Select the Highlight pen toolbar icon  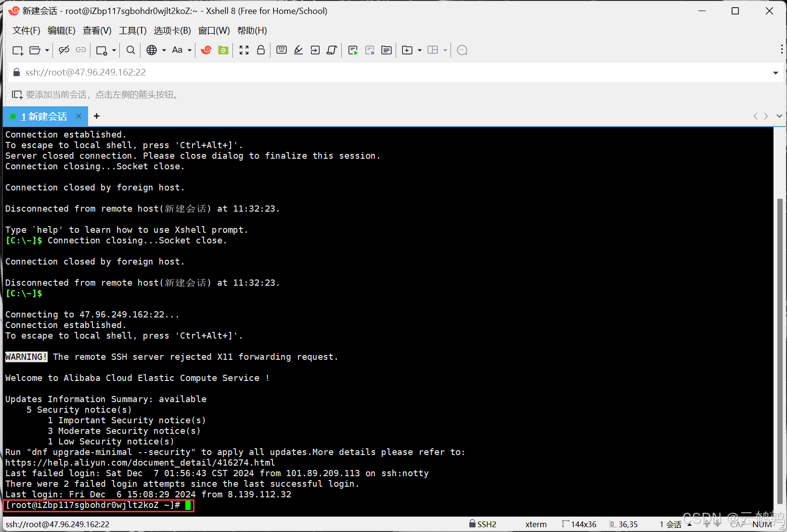pos(298,50)
